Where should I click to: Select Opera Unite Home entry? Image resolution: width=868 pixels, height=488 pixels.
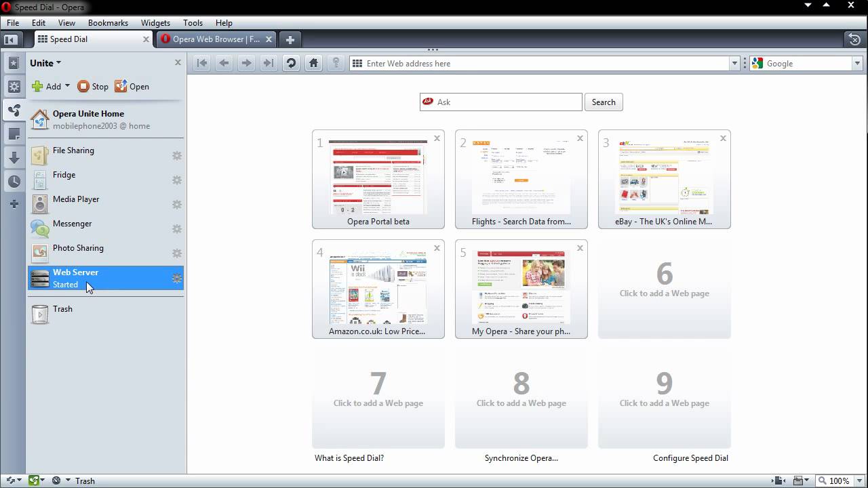(x=106, y=119)
